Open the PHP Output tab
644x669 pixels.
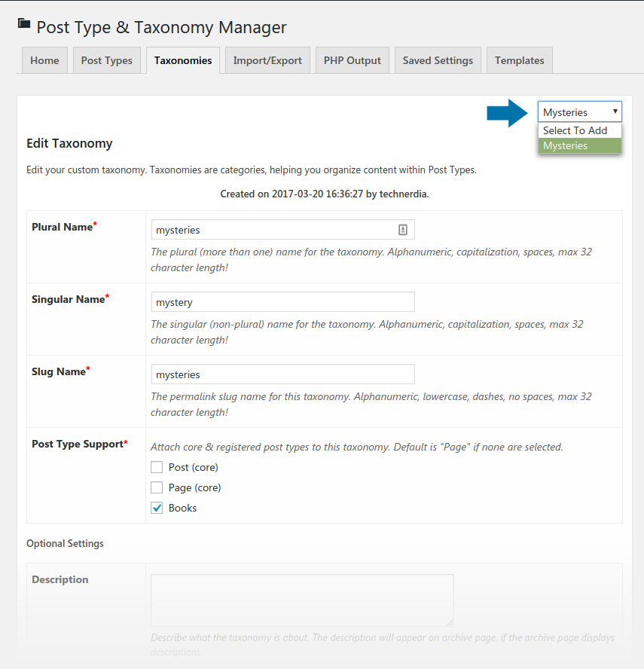point(353,60)
